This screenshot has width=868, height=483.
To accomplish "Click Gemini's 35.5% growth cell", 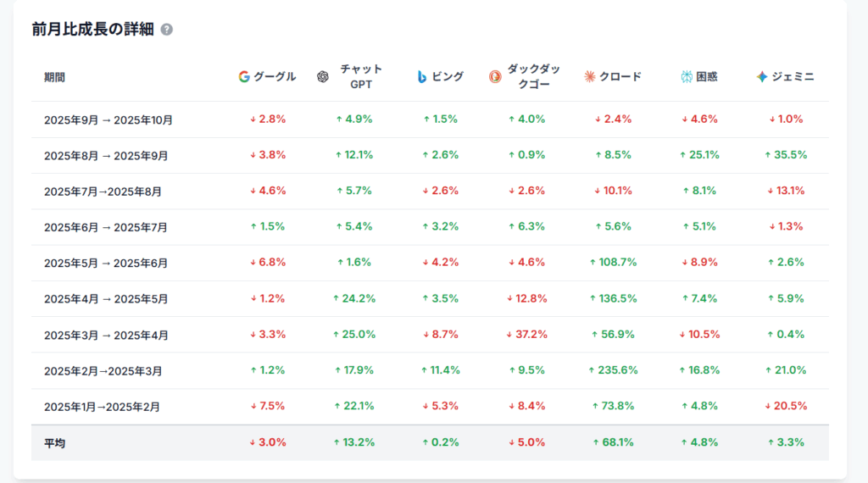I will pyautogui.click(x=787, y=155).
